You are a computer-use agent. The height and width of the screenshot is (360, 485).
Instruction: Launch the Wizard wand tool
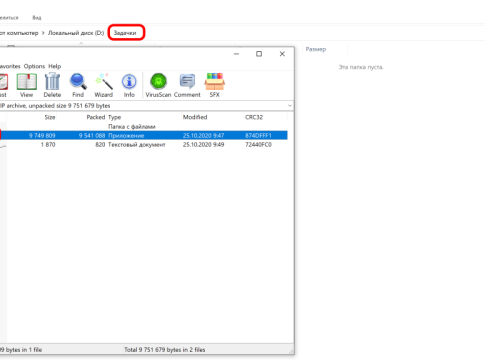(104, 85)
